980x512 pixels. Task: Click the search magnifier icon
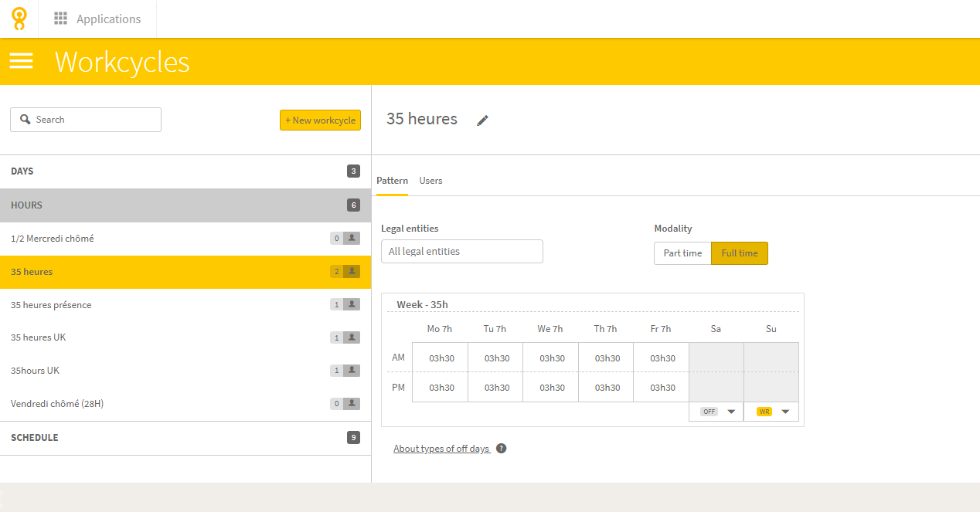tap(26, 120)
